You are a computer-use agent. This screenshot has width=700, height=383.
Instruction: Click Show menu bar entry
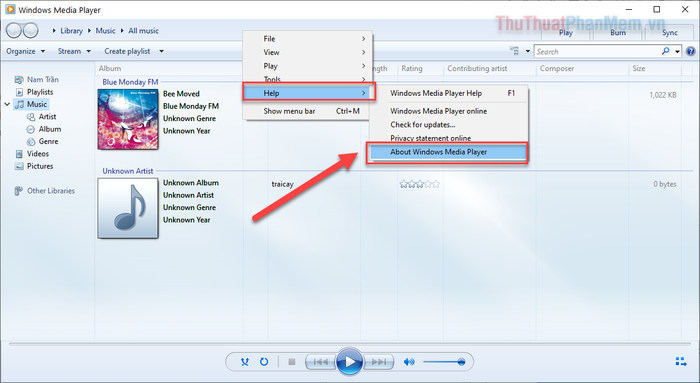click(x=307, y=111)
